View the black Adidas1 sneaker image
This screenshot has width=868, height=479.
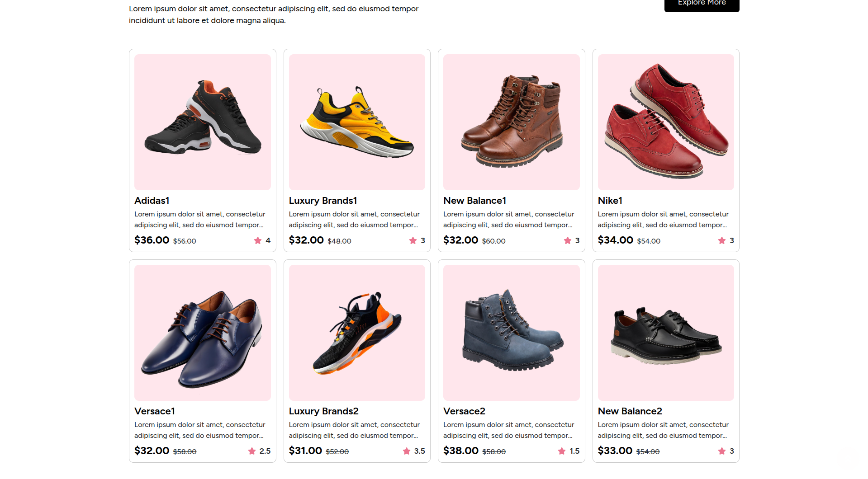click(203, 122)
